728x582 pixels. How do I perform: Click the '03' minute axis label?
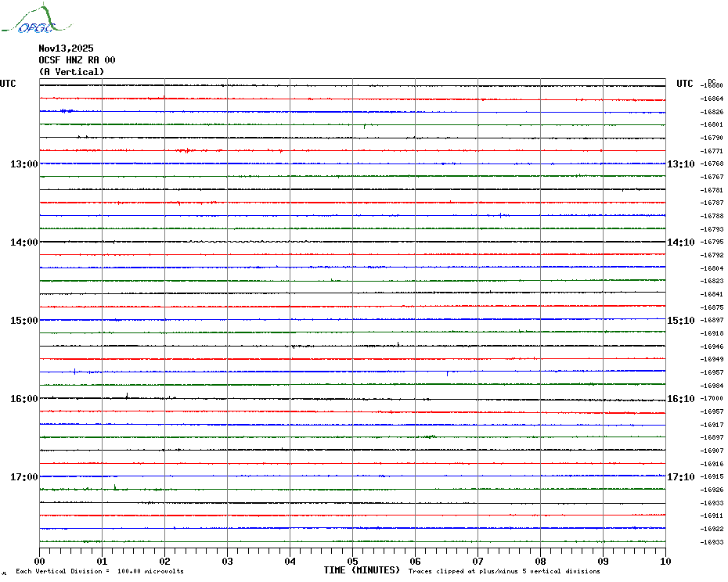[228, 561]
